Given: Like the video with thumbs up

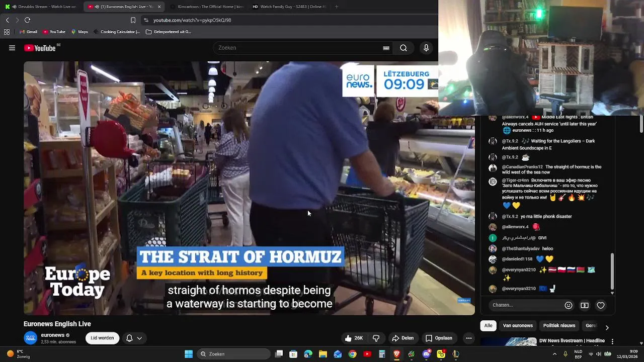Looking at the screenshot, I should click(354, 338).
